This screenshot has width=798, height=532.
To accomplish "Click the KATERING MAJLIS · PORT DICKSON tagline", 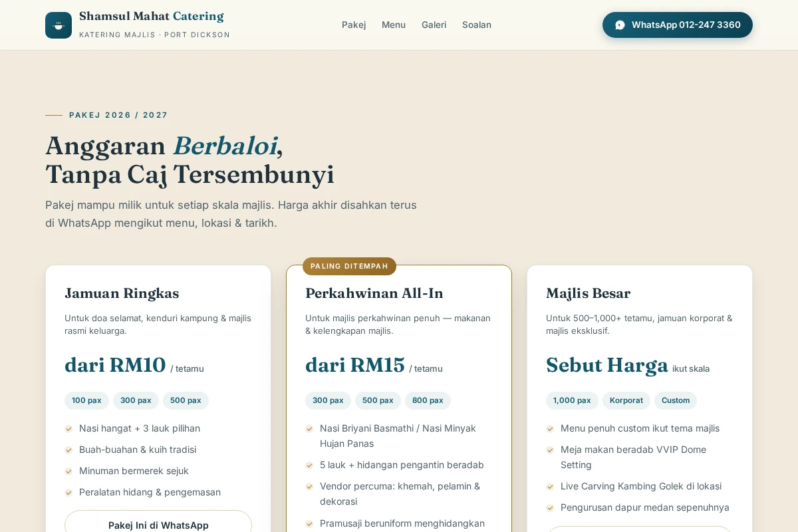I will click(154, 35).
